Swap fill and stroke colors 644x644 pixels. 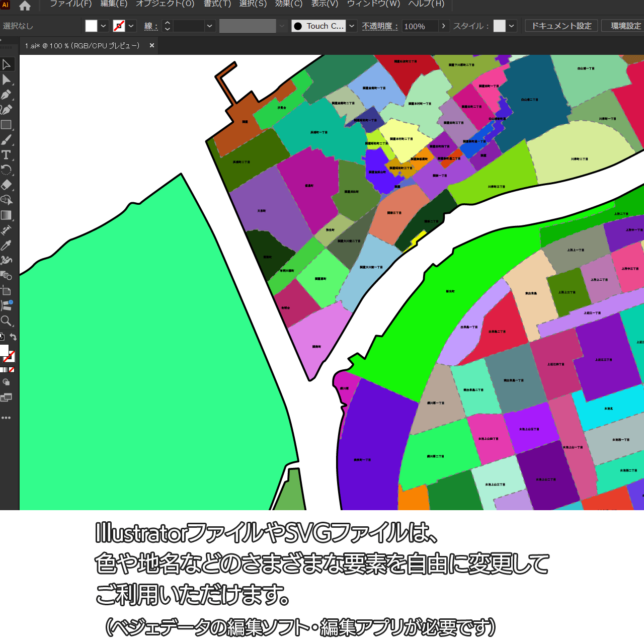click(x=14, y=337)
